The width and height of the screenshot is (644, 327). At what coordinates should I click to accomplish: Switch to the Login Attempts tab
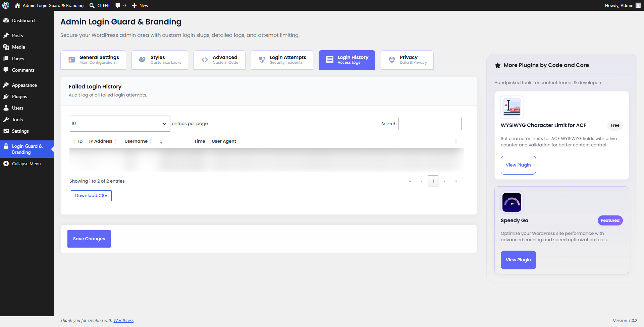coord(282,60)
